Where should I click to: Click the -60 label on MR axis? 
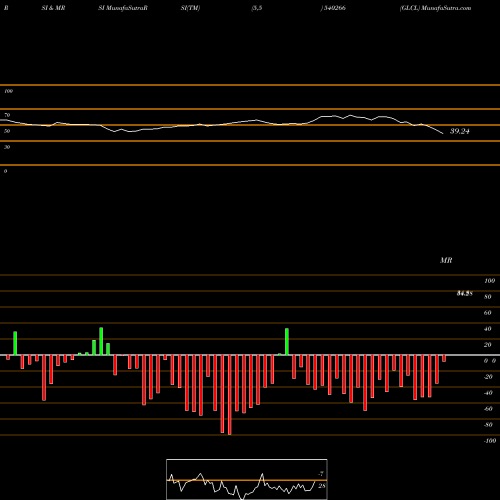[488, 409]
